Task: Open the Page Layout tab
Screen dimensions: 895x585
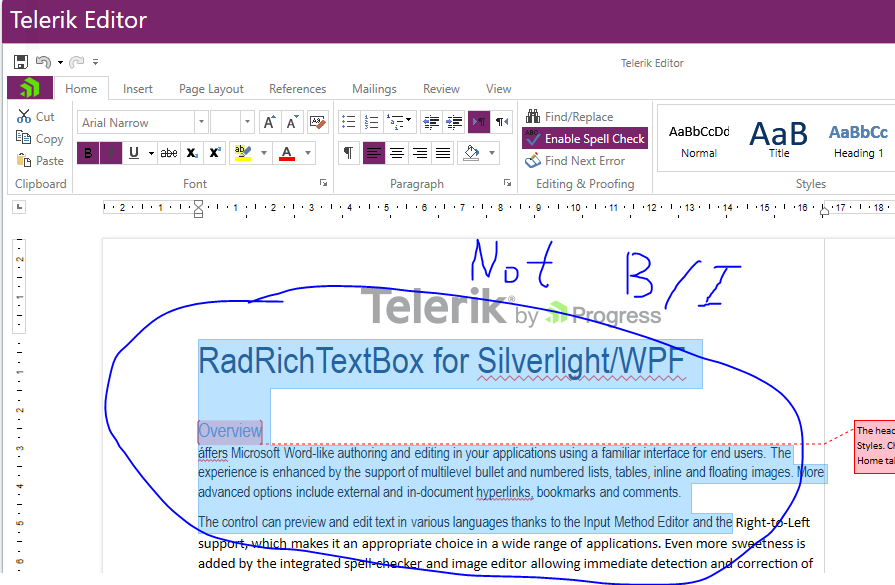Action: 211,89
